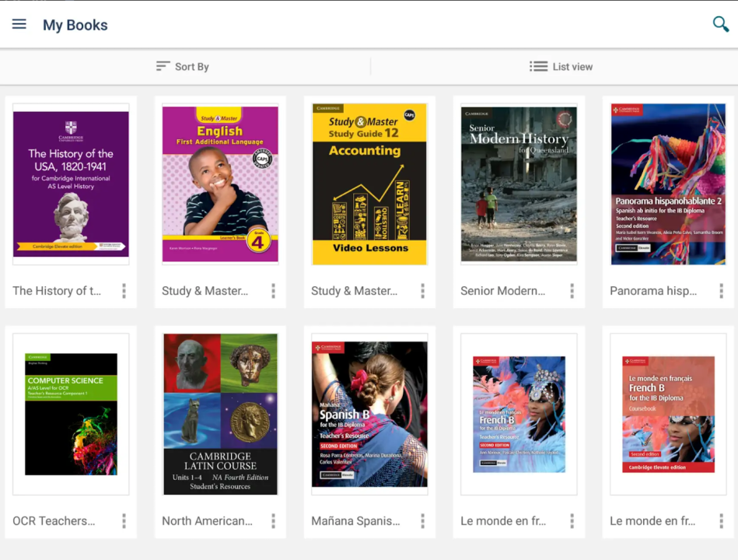
Task: Open the Panorama hispanohablante 2 cover
Action: pyautogui.click(x=668, y=184)
